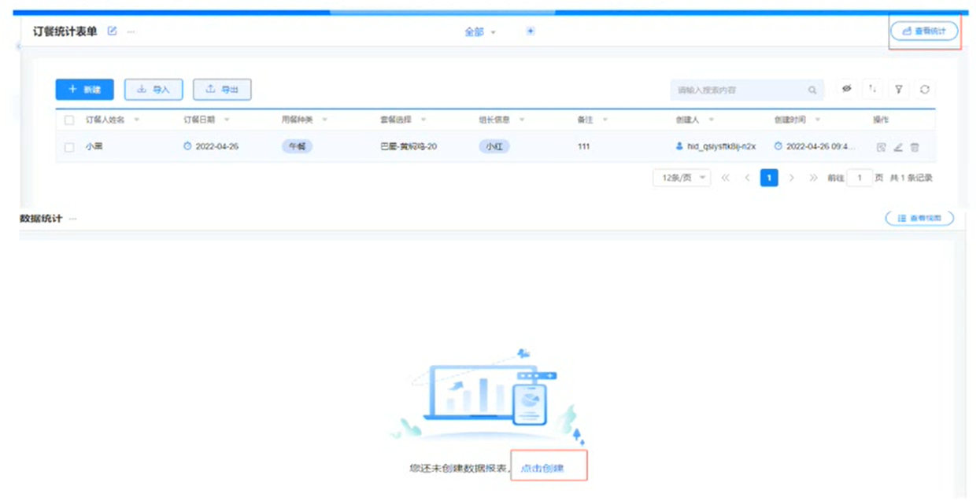
Task: Open the 订餐日期 column dropdown arrow
Action: tap(227, 120)
